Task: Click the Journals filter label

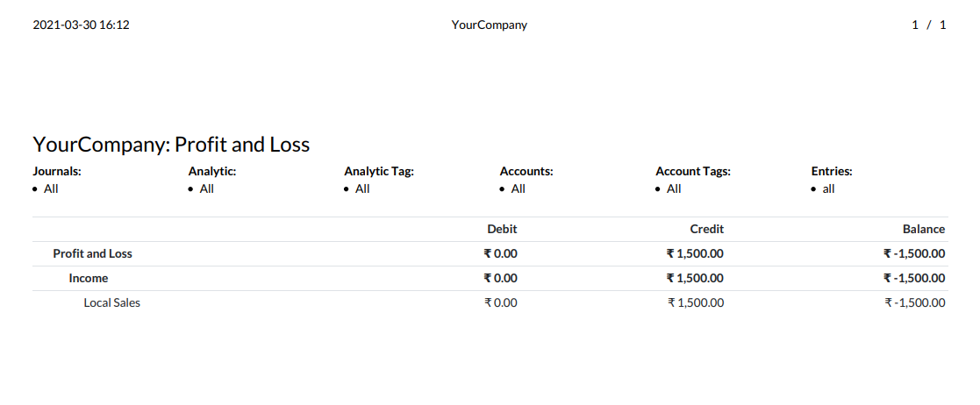Action: tap(57, 171)
